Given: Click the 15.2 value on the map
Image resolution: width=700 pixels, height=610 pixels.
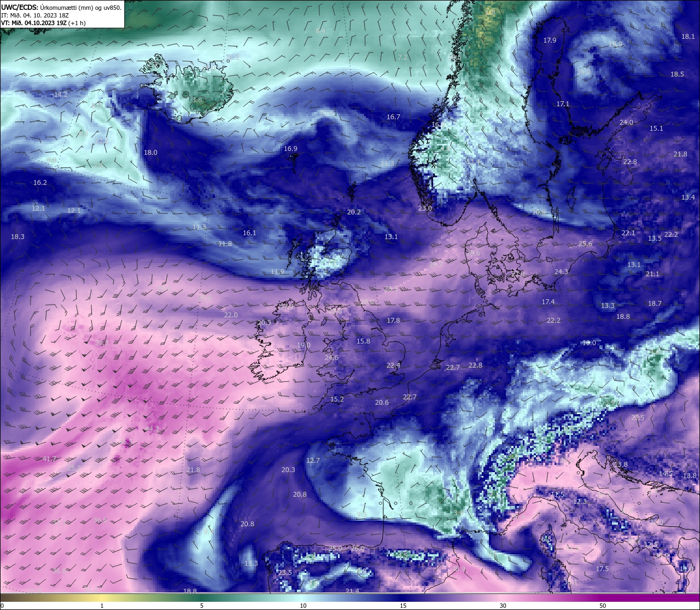Looking at the screenshot, I should point(337,399).
